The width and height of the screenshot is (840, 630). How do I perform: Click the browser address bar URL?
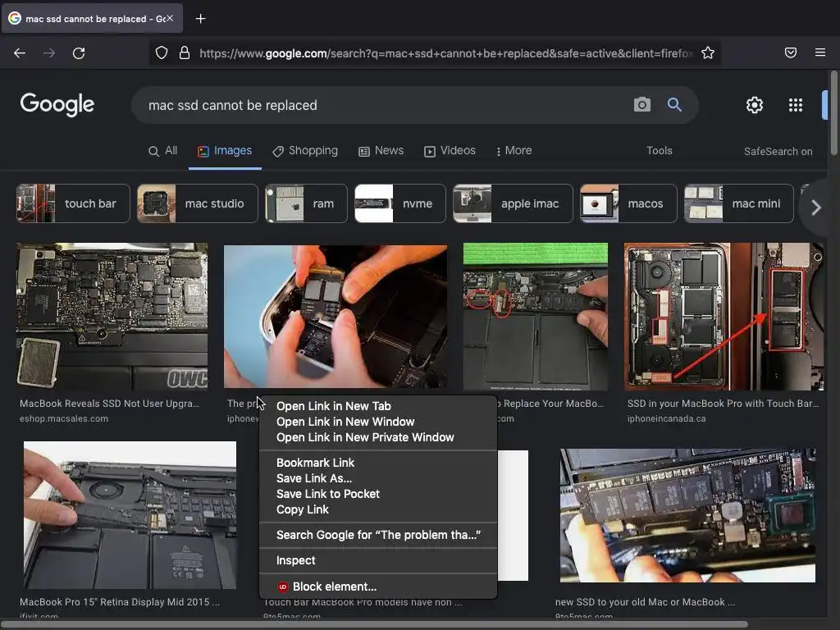coord(445,53)
